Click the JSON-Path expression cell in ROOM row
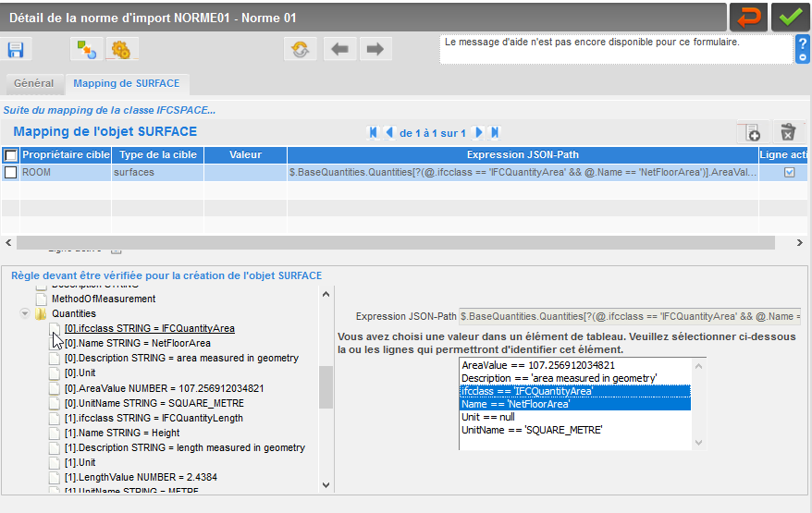This screenshot has height=513, width=812. point(523,172)
